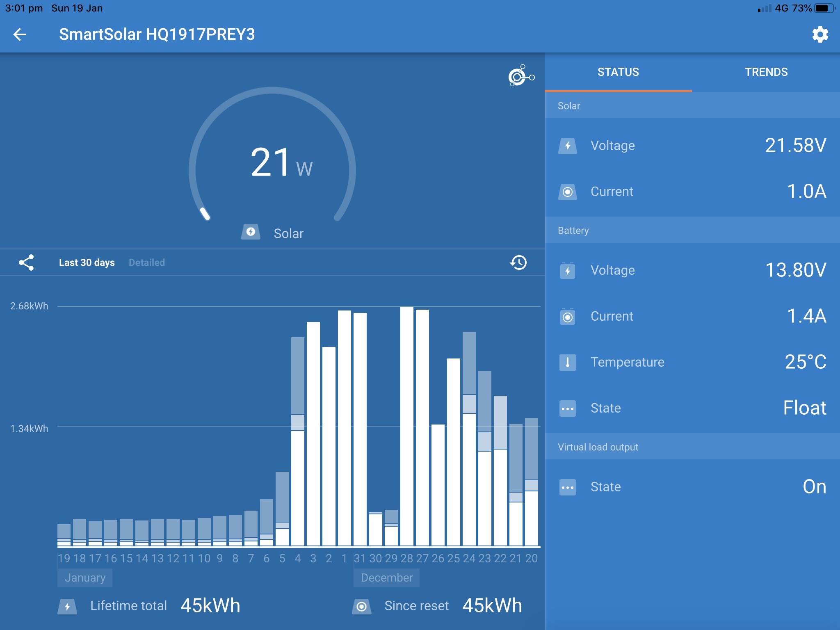Tap the battery temperature thermometer icon
Image resolution: width=840 pixels, height=630 pixels.
click(568, 362)
